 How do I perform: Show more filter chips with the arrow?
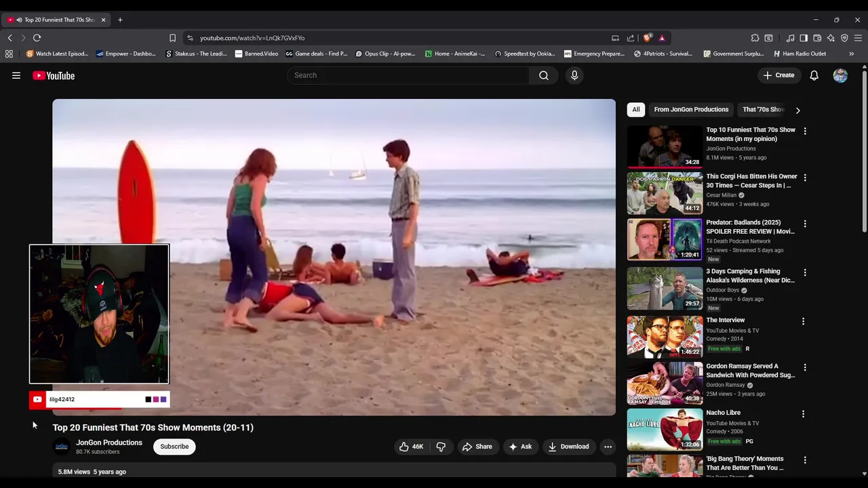point(797,110)
